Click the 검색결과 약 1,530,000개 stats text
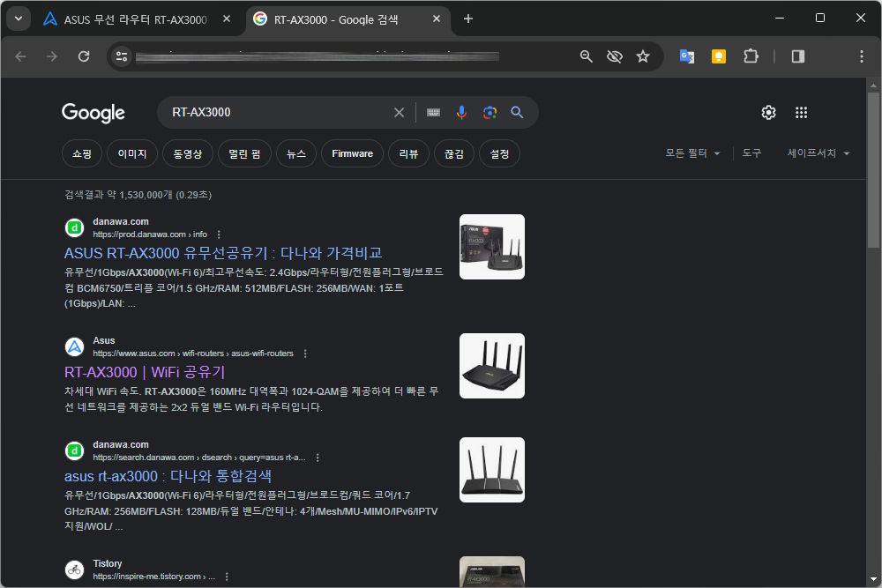 [x=138, y=195]
